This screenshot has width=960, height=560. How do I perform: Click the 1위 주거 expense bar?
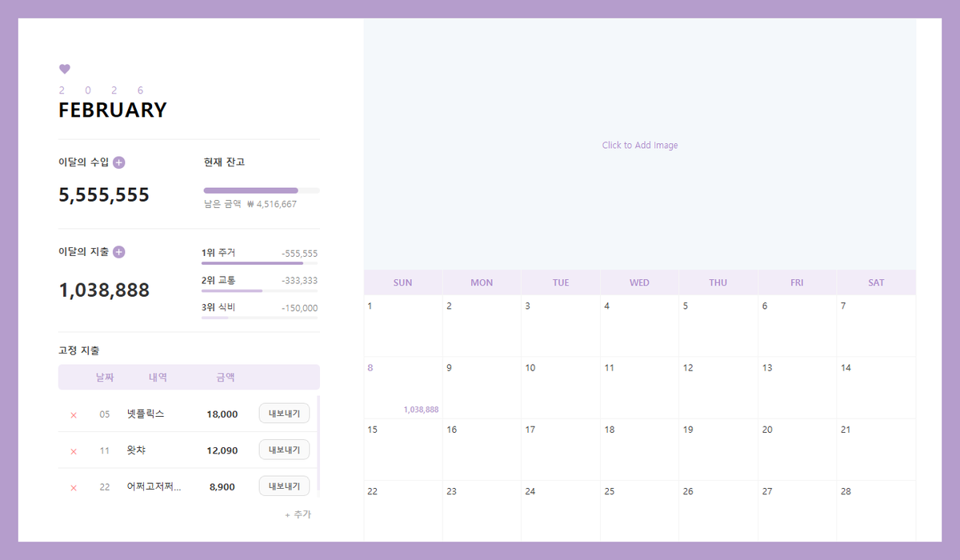coord(259,262)
